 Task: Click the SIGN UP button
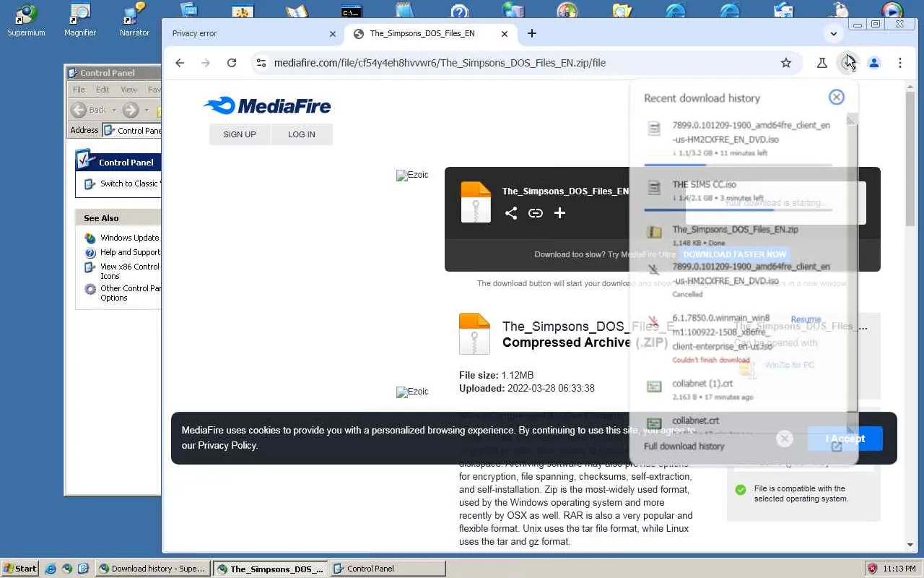click(240, 134)
